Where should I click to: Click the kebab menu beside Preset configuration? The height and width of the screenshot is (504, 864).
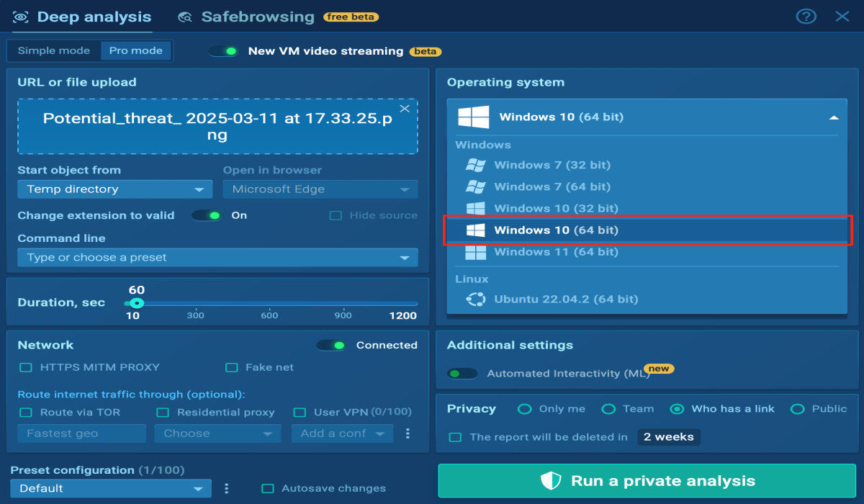coord(227,487)
